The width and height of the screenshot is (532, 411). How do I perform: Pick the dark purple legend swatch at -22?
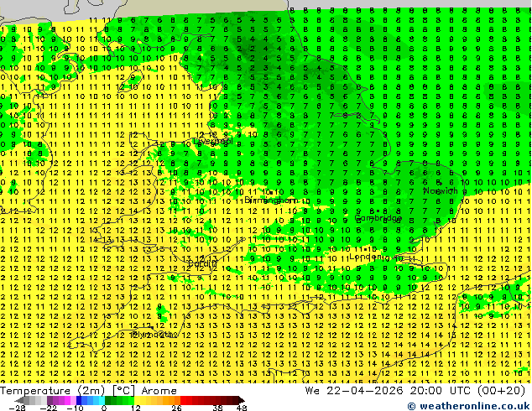point(50,400)
